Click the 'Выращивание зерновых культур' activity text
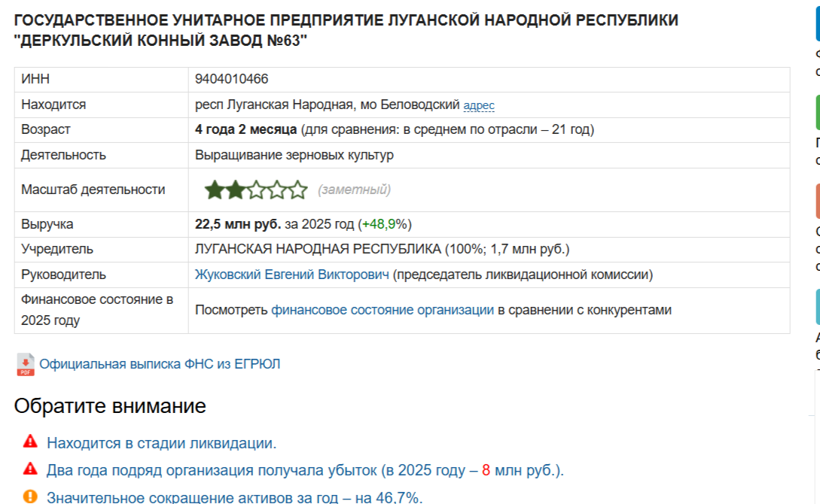Image resolution: width=820 pixels, height=504 pixels. [x=294, y=155]
